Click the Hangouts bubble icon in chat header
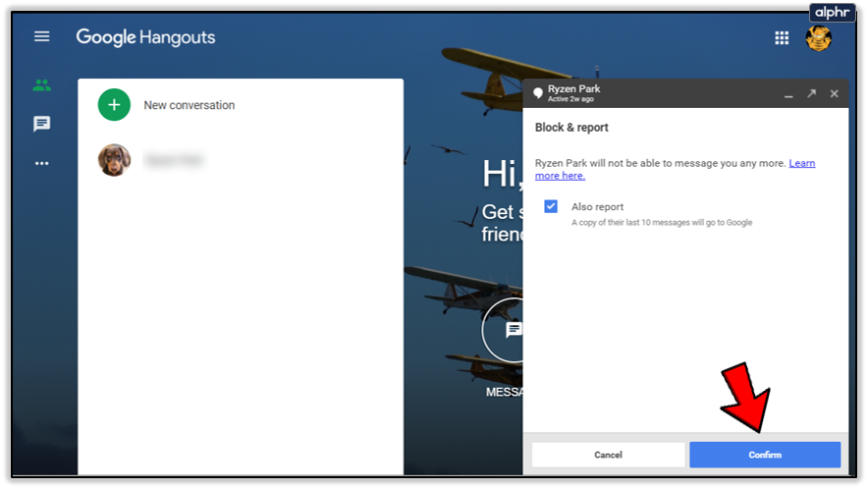868x489 pixels. [x=537, y=93]
